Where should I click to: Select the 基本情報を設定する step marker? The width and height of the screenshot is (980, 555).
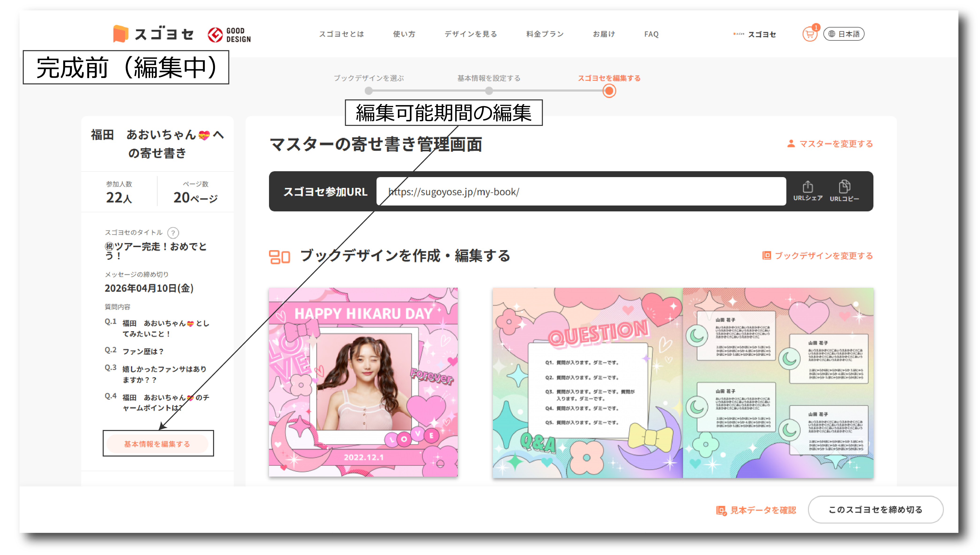[x=489, y=91]
